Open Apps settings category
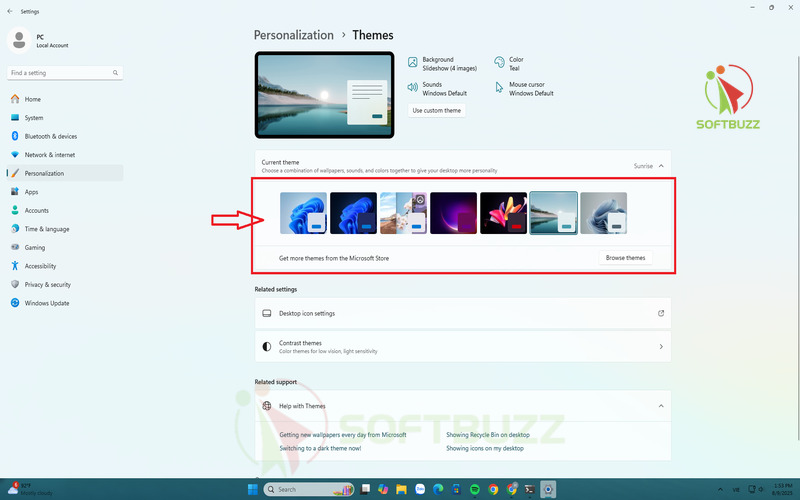The width and height of the screenshot is (800, 500). click(x=65, y=192)
